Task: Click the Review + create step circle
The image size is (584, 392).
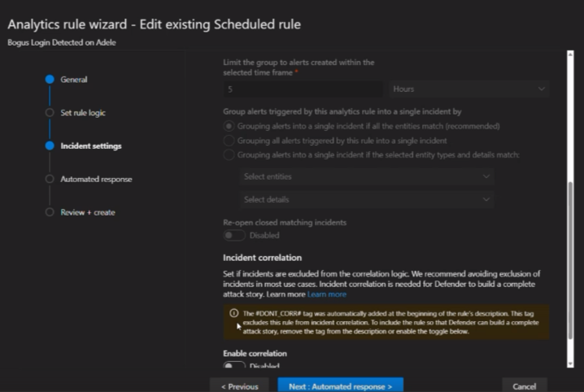Action: [50, 212]
